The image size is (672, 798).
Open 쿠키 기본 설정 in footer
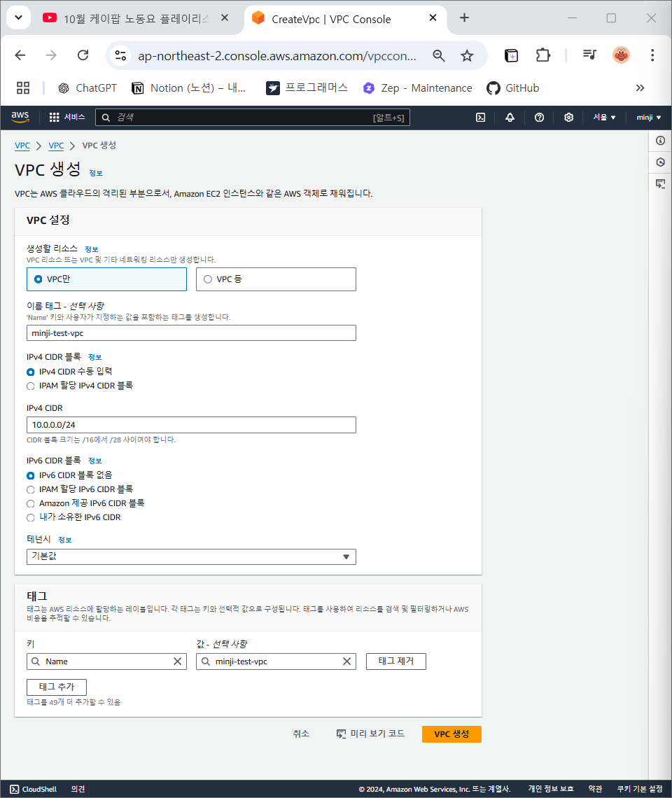640,789
